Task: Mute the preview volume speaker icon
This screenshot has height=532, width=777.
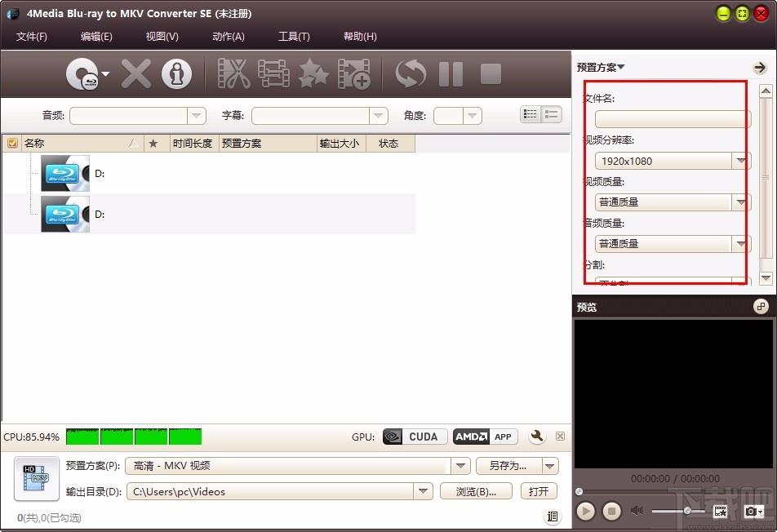Action: click(x=637, y=510)
